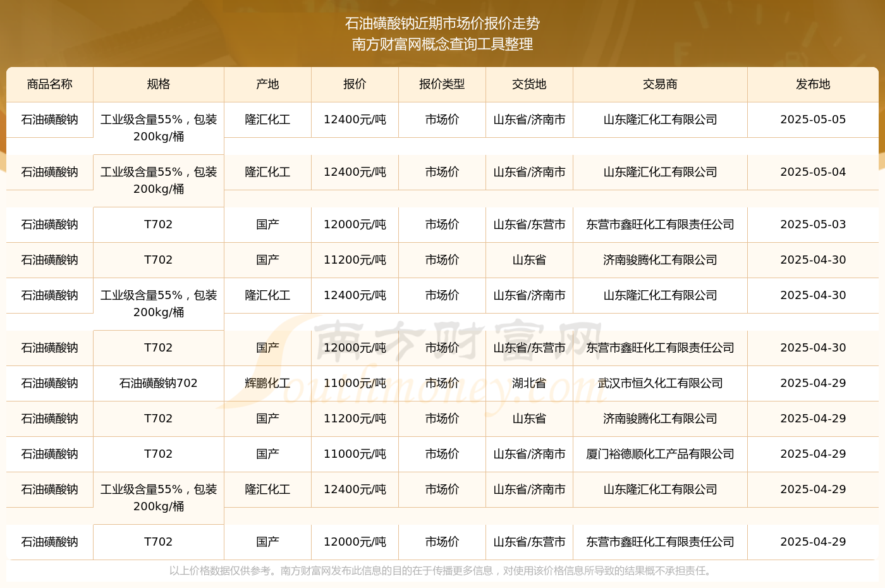Viewport: 885px width, 588px height.
Task: Click the spec cell 石油磺酸钠702
Action: [159, 383]
